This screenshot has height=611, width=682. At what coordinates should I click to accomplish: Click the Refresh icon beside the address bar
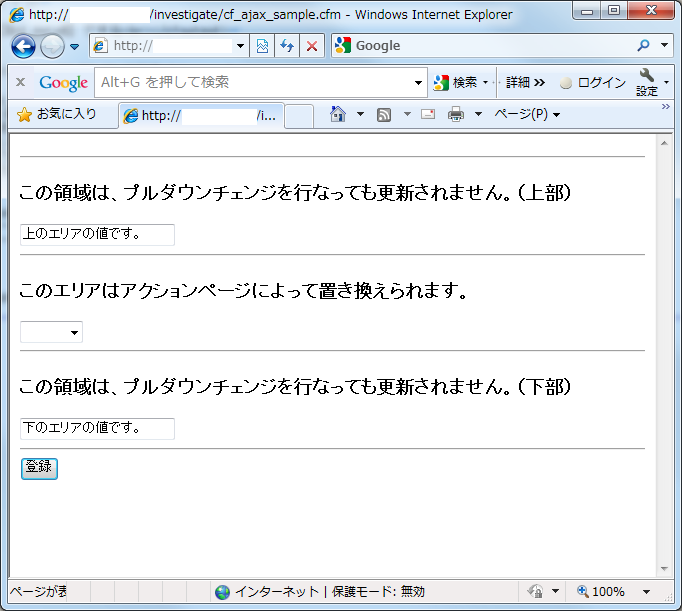click(x=287, y=46)
